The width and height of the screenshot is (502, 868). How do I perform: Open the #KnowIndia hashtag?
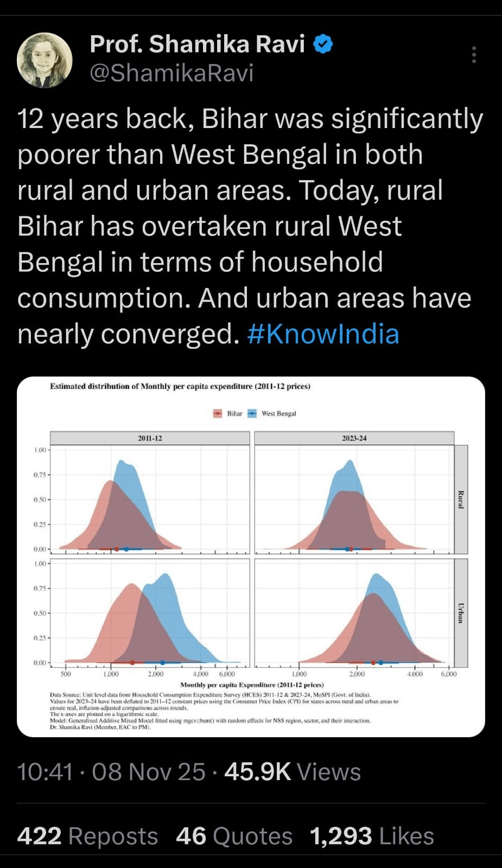[x=323, y=334]
